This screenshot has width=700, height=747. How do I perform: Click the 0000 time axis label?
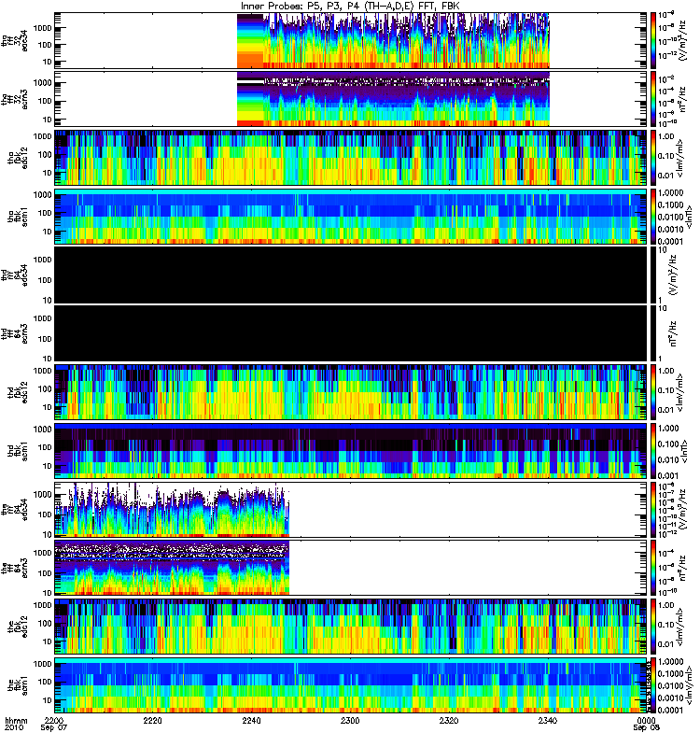click(646, 720)
